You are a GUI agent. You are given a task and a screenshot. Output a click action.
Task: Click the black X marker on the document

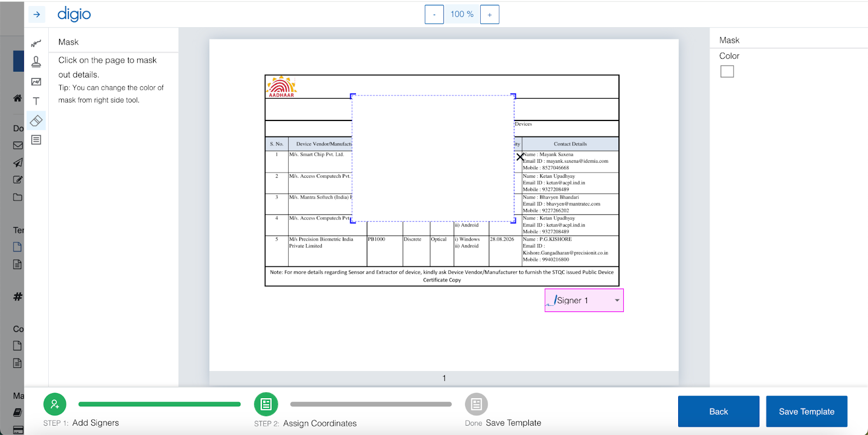tap(520, 157)
